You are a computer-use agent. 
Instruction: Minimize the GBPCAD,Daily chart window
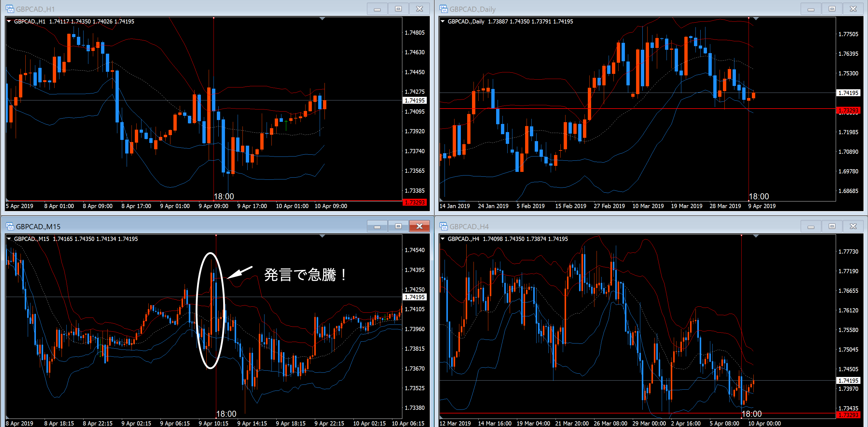click(x=811, y=9)
